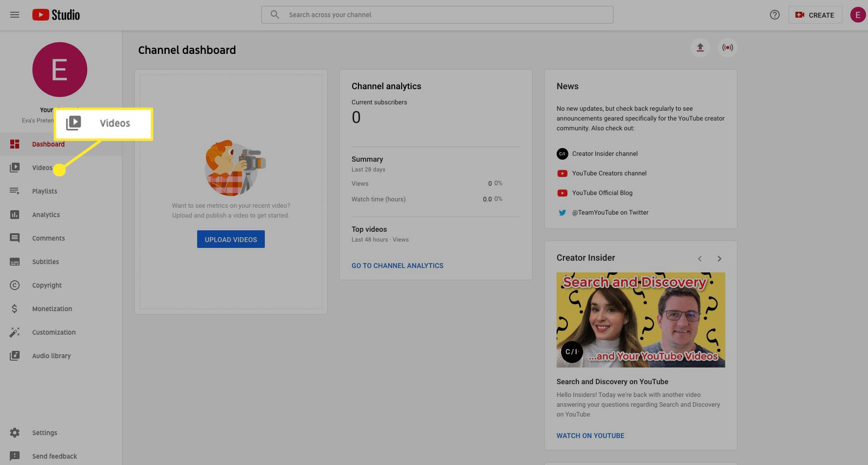Screen dimensions: 868x465
Task: Click the Creator Insider channel logo icon
Action: pyautogui.click(x=562, y=154)
